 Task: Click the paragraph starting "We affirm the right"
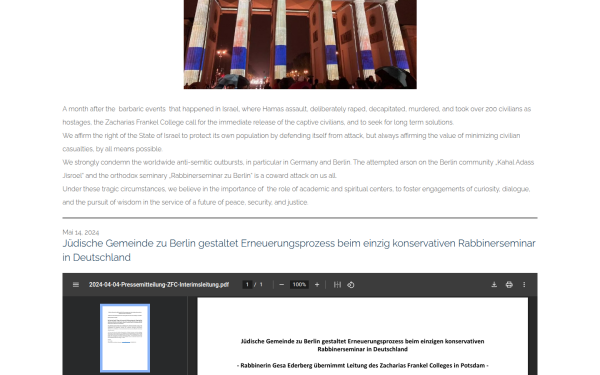[291, 142]
